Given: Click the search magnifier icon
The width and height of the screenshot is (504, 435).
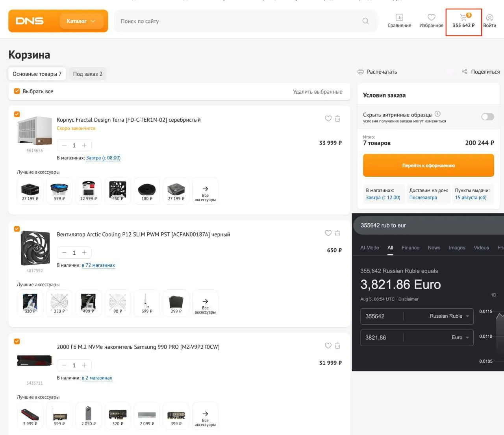Looking at the screenshot, I should point(365,21).
